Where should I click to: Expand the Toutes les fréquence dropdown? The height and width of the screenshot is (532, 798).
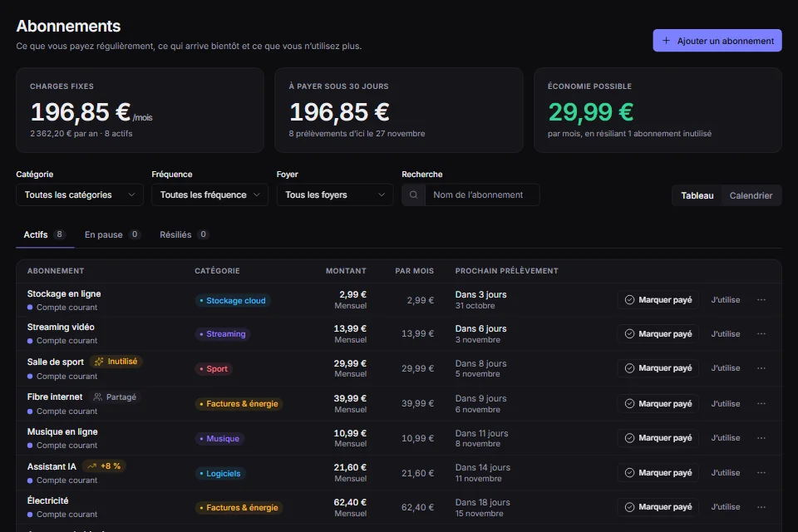[209, 195]
